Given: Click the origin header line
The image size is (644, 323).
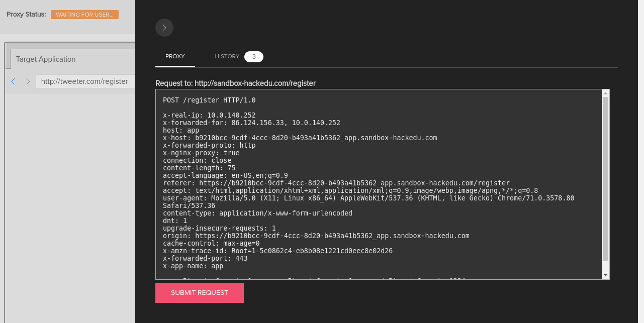Looking at the screenshot, I should (x=316, y=236).
